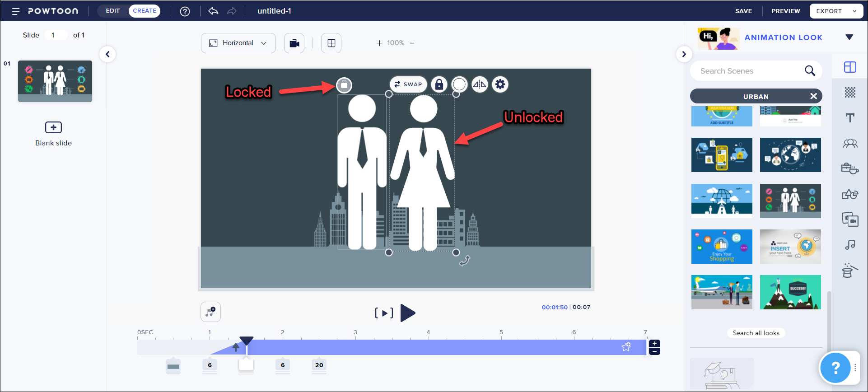Open the Text tool in right sidebar
This screenshot has width=868, height=392.
850,118
